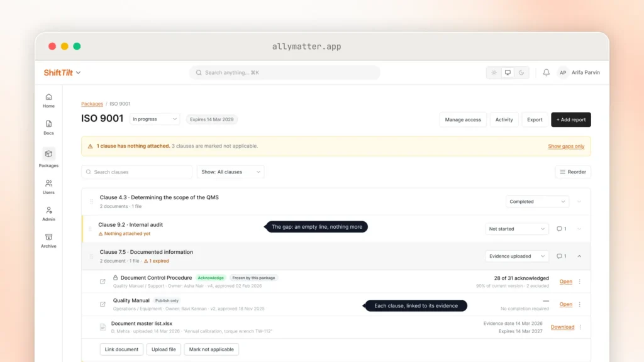
Task: Focus the Search clauses field
Action: click(136, 172)
